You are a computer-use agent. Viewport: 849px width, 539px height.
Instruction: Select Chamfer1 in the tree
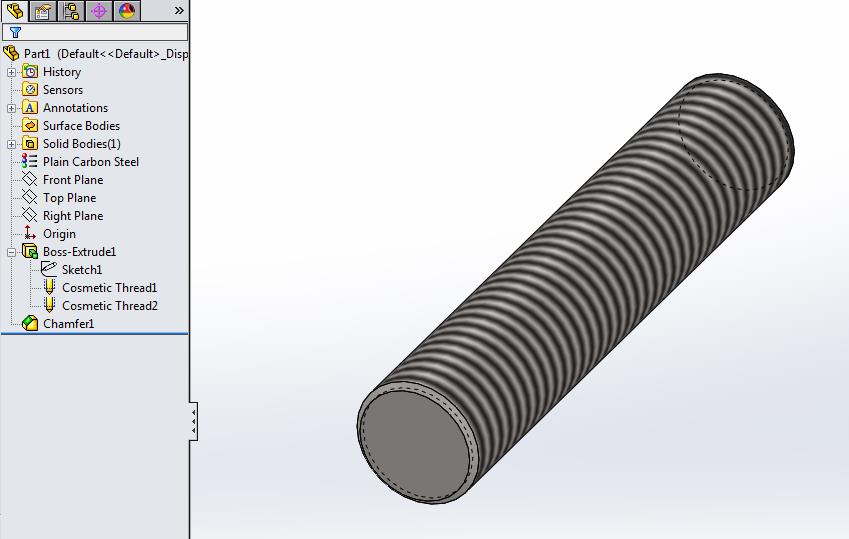(69, 323)
